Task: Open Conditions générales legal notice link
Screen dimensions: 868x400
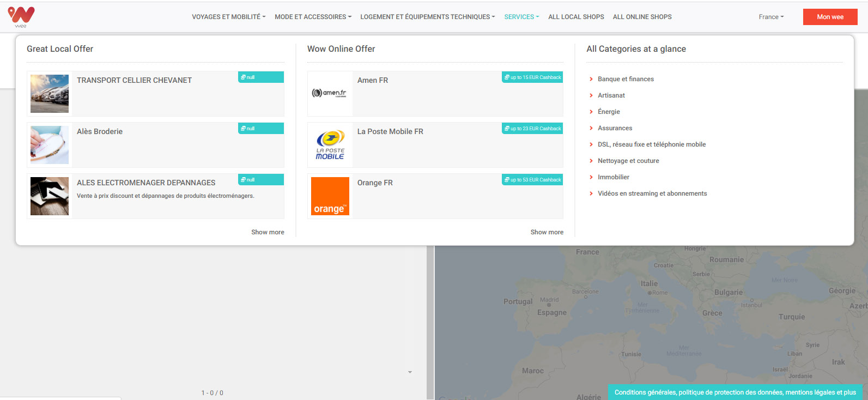Action: point(735,392)
